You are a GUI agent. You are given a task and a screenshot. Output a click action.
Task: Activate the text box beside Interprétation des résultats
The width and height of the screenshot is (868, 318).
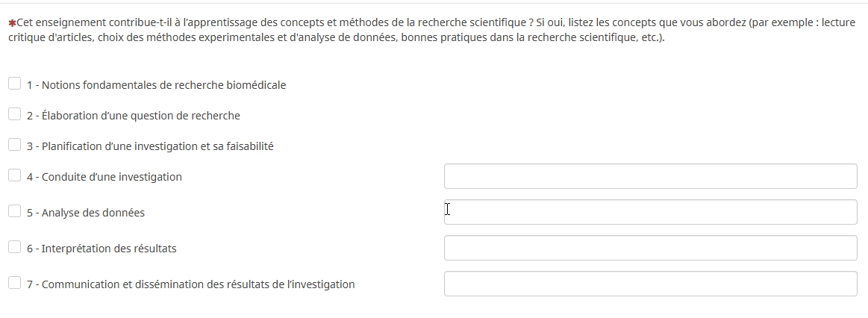(x=650, y=248)
